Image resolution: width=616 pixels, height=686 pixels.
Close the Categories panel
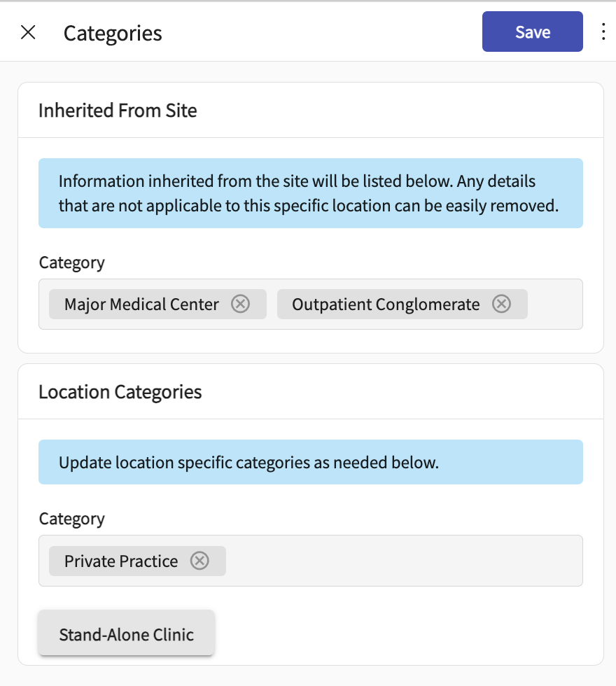(x=28, y=32)
